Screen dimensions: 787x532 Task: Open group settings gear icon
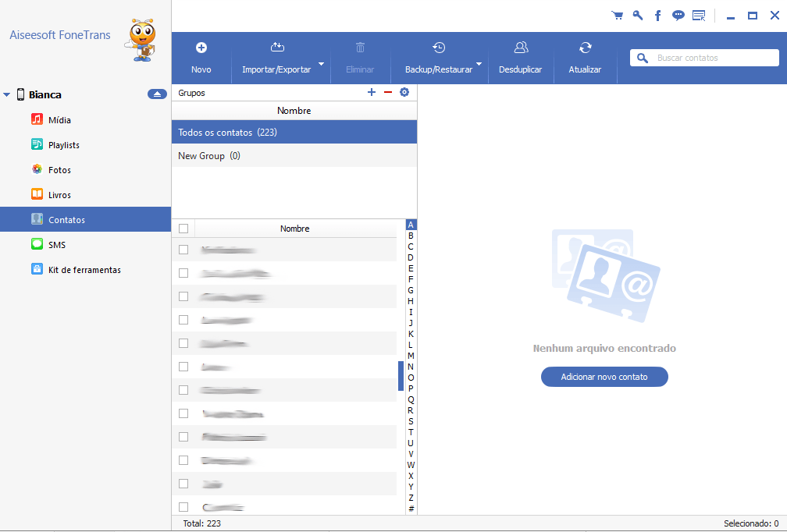click(404, 93)
